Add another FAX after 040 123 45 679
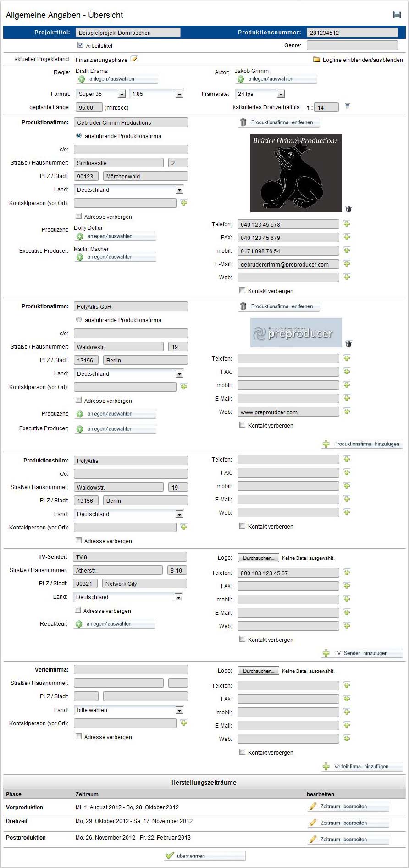 tap(347, 237)
